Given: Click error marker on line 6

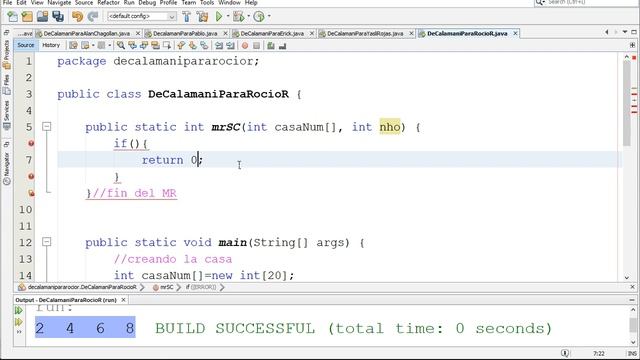Looking at the screenshot, I should [31, 143].
